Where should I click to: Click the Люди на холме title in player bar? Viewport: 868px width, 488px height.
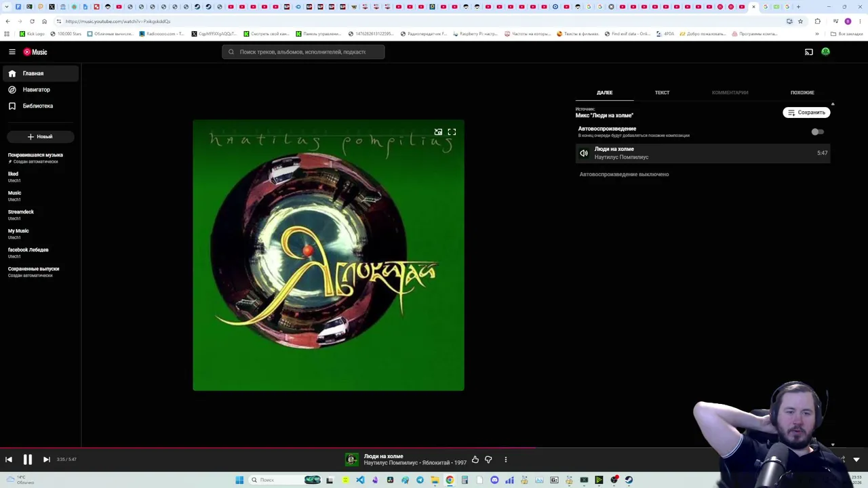tap(383, 456)
